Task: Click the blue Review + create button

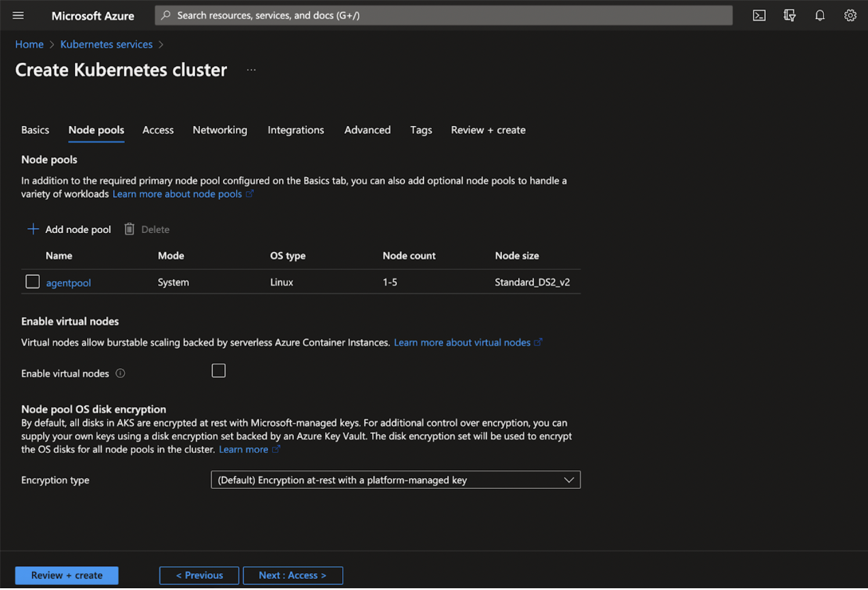Action: pyautogui.click(x=67, y=575)
